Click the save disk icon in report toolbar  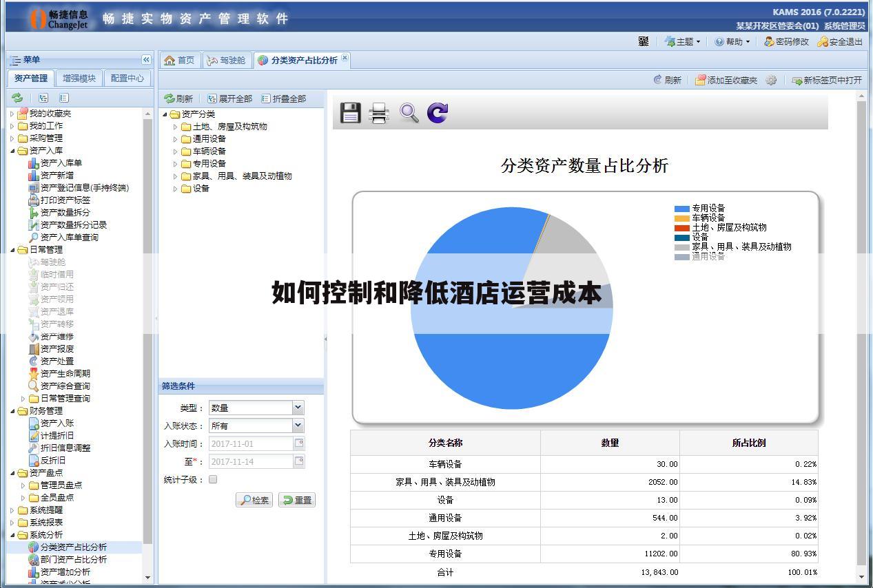(x=350, y=113)
